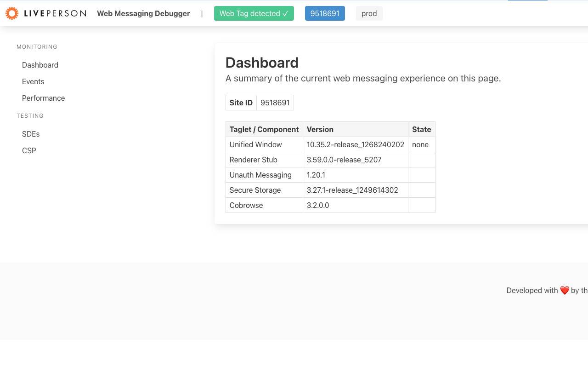Click the Dashboard heading
This screenshot has height=368, width=588.
[x=262, y=63]
